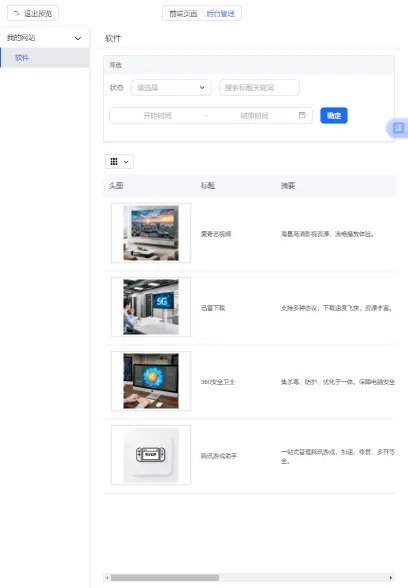This screenshot has width=408, height=588.
Task: Click the horizontal scrollbar thumb
Action: point(165,578)
